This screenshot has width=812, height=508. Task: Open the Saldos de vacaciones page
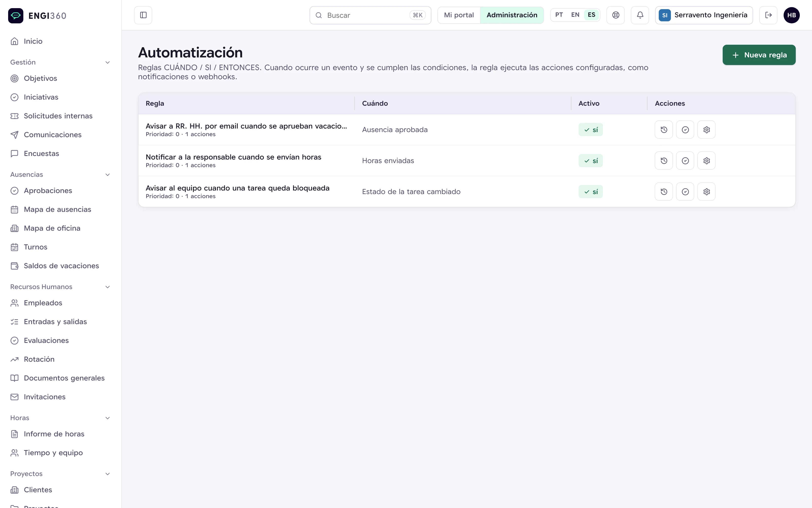(x=60, y=266)
